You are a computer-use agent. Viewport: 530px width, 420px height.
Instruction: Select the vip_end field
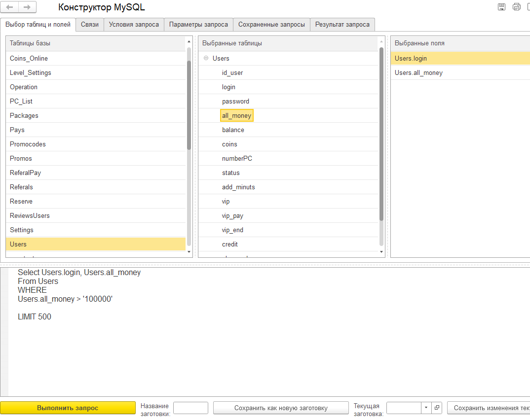point(232,230)
